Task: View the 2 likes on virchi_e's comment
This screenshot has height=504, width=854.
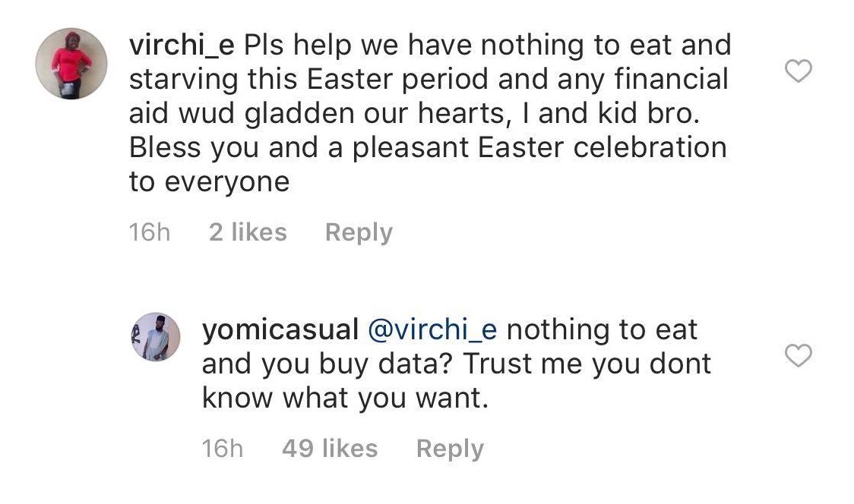Action: pyautogui.click(x=248, y=232)
